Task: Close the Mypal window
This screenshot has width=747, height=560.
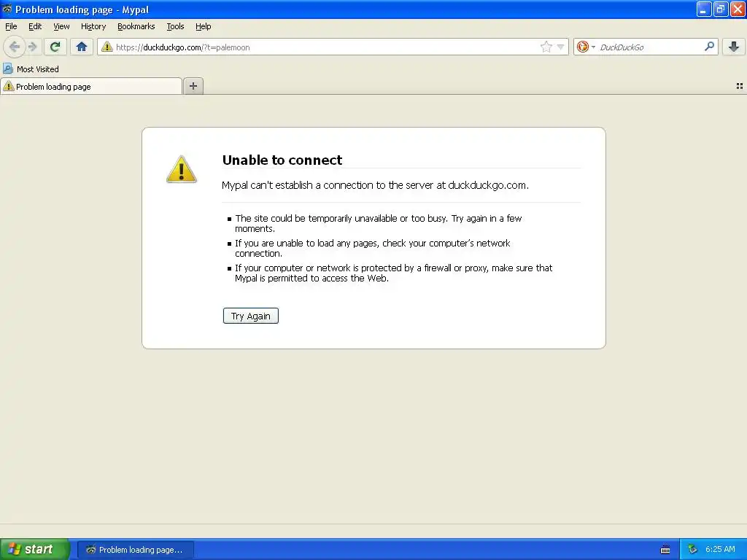Action: tap(738, 9)
